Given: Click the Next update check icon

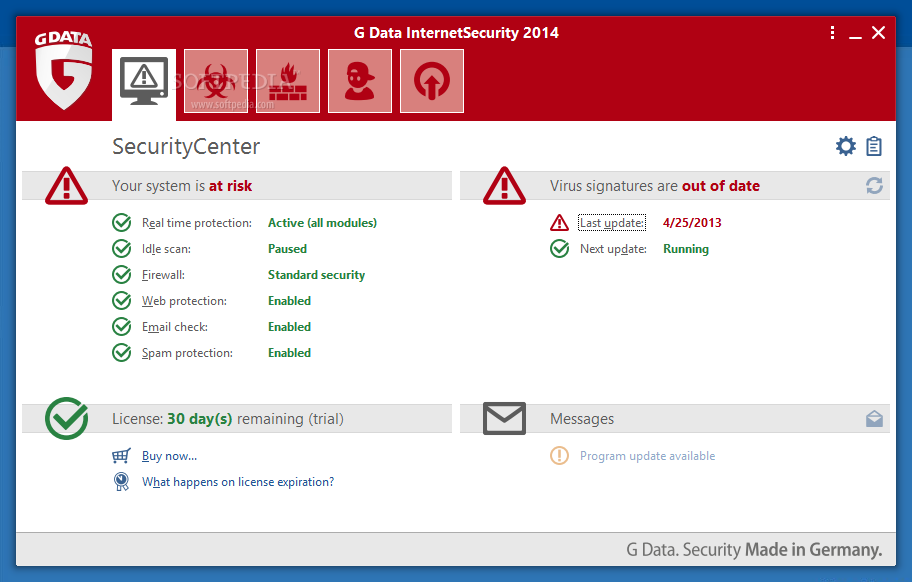Looking at the screenshot, I should click(560, 249).
